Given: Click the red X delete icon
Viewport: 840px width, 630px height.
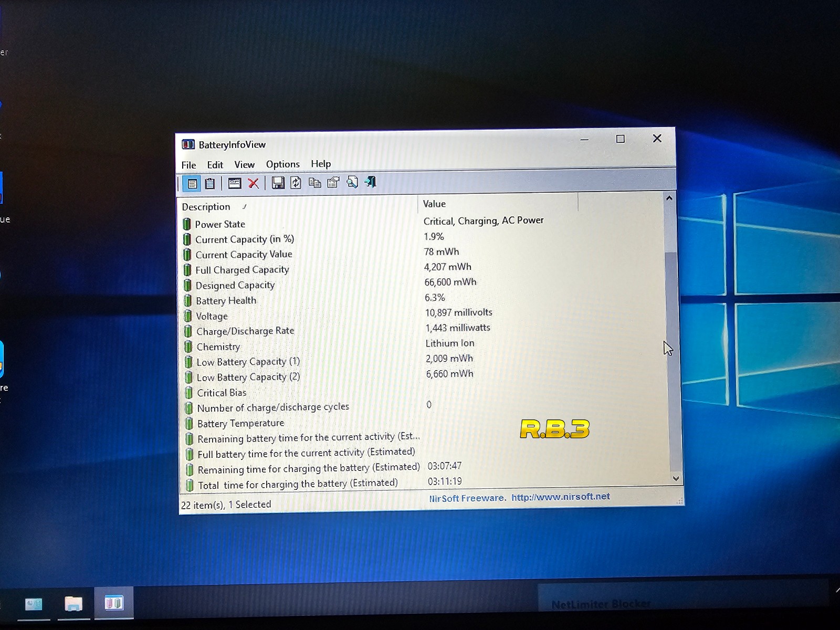Looking at the screenshot, I should click(254, 183).
